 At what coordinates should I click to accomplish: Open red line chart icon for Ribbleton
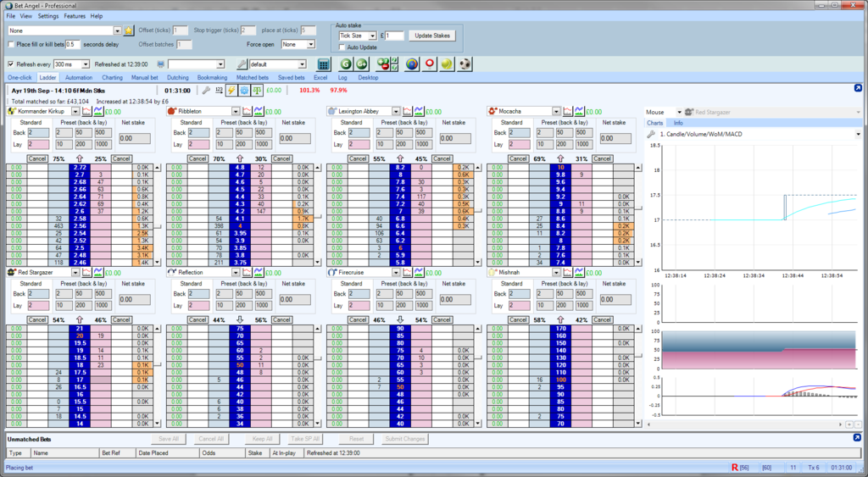(x=247, y=111)
